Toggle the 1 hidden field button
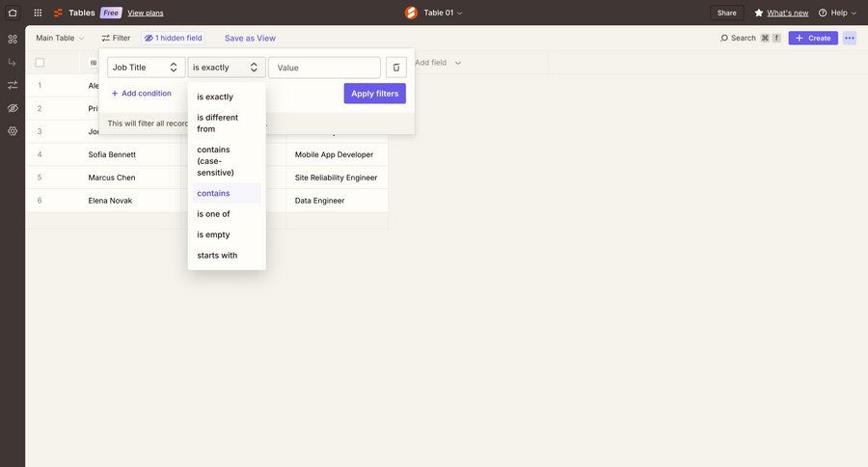The image size is (868, 467). click(173, 39)
